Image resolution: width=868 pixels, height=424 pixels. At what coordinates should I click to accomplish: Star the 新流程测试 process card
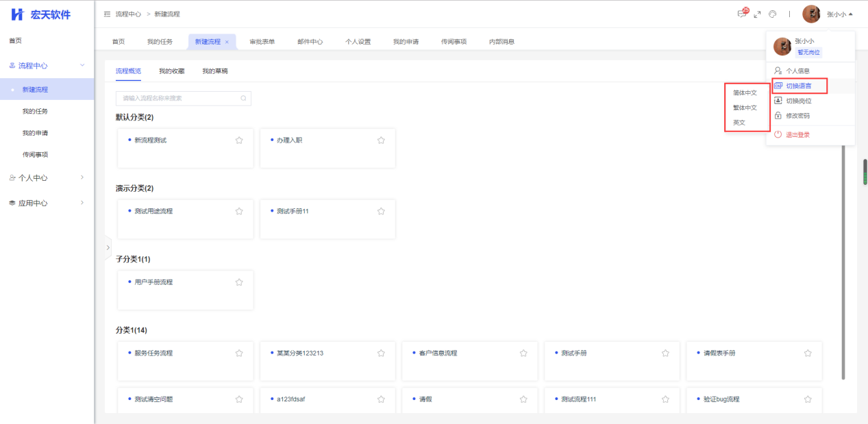point(239,140)
